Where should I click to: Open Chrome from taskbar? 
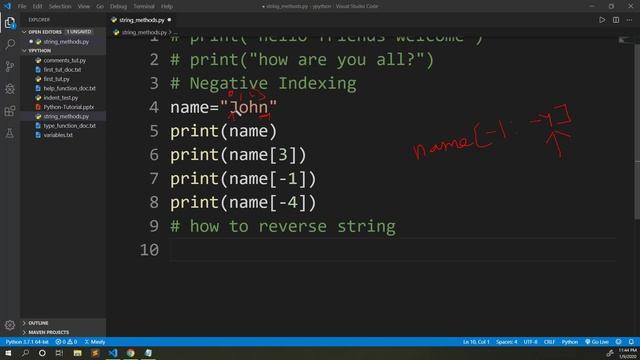(x=131, y=353)
